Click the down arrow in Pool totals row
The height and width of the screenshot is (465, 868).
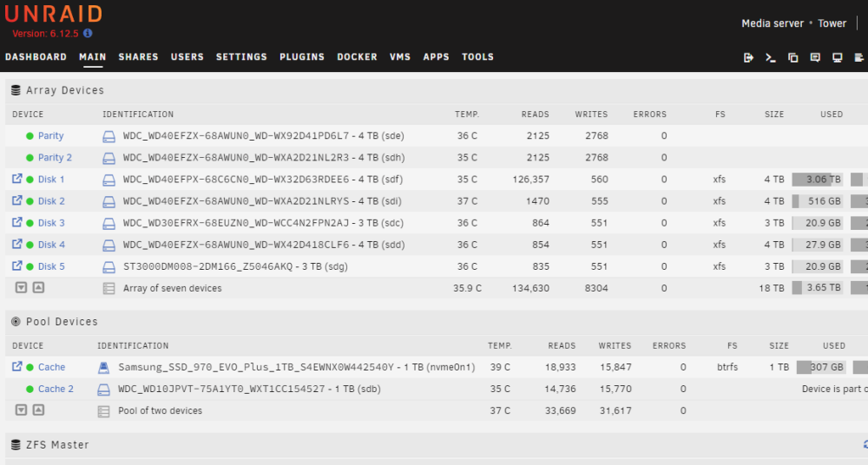(21, 409)
